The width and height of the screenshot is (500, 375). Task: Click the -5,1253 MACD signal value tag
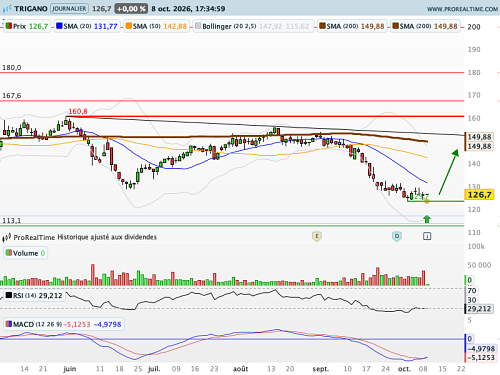click(x=481, y=358)
